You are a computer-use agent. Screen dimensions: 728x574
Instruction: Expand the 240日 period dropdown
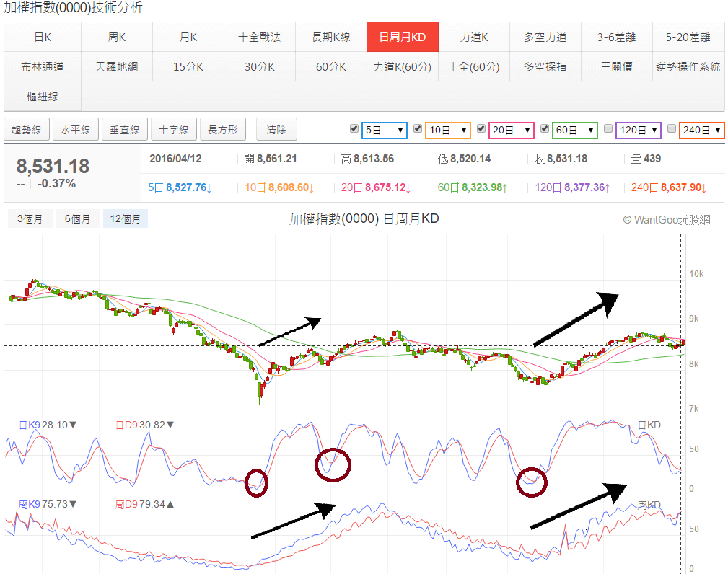pyautogui.click(x=702, y=131)
